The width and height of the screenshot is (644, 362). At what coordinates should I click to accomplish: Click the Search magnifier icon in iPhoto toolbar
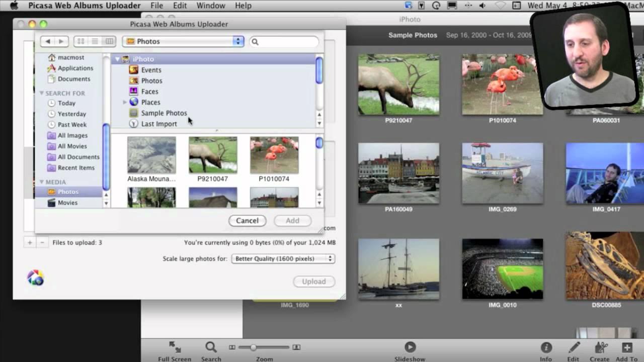pyautogui.click(x=211, y=347)
